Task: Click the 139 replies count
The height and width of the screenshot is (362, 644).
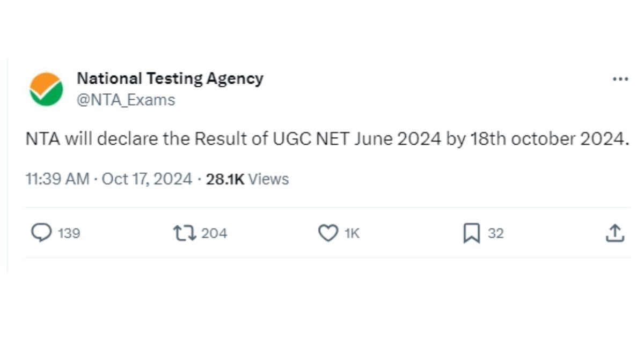Action: (69, 233)
